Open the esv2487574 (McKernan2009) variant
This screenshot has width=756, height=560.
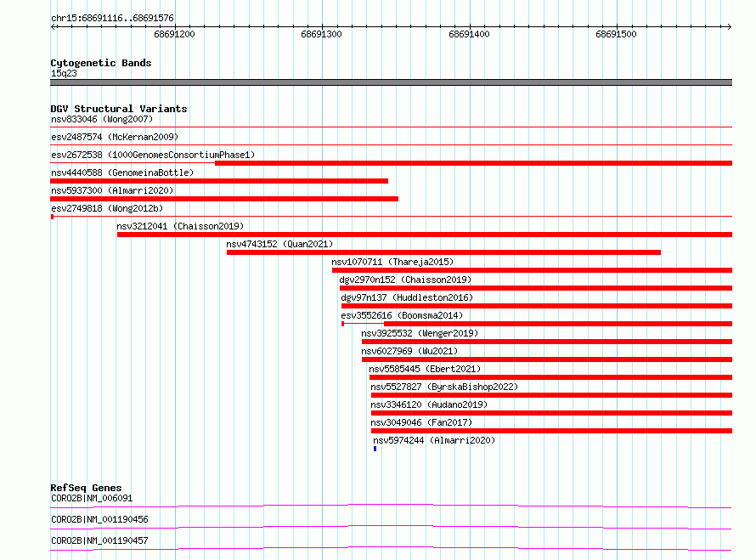point(115,137)
